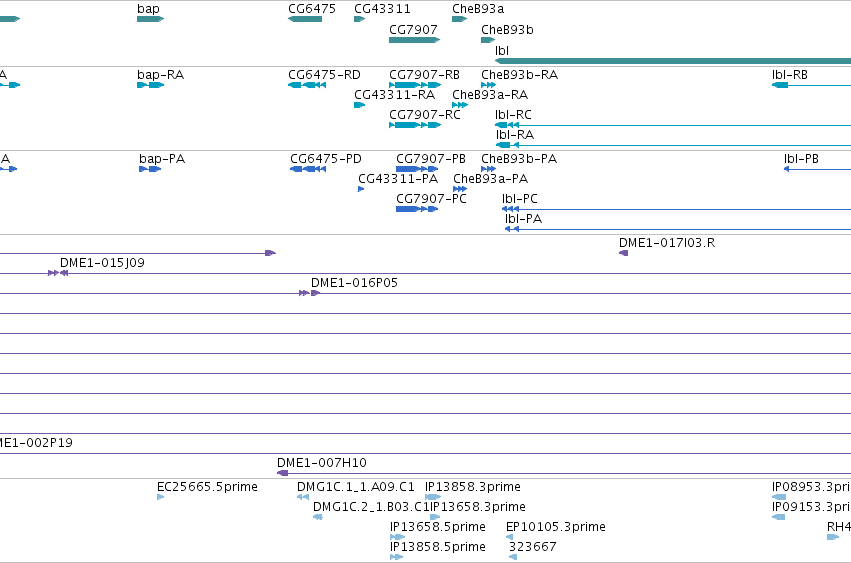Select the CG7907-PC protein feature
The image size is (851, 563).
(x=417, y=209)
